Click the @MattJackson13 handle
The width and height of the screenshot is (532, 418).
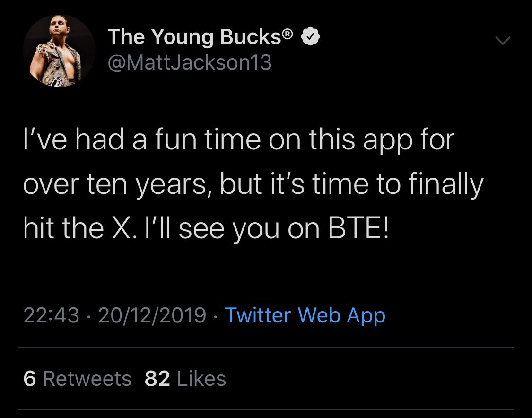[190, 62]
